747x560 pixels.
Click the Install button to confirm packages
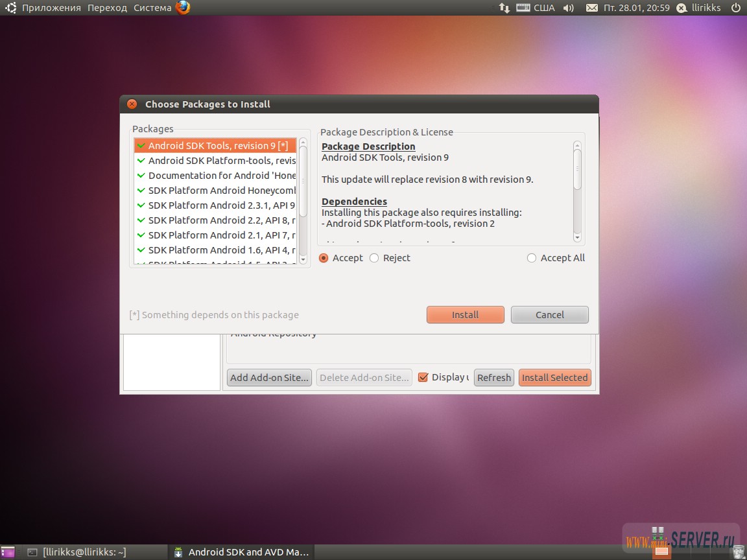click(x=465, y=314)
